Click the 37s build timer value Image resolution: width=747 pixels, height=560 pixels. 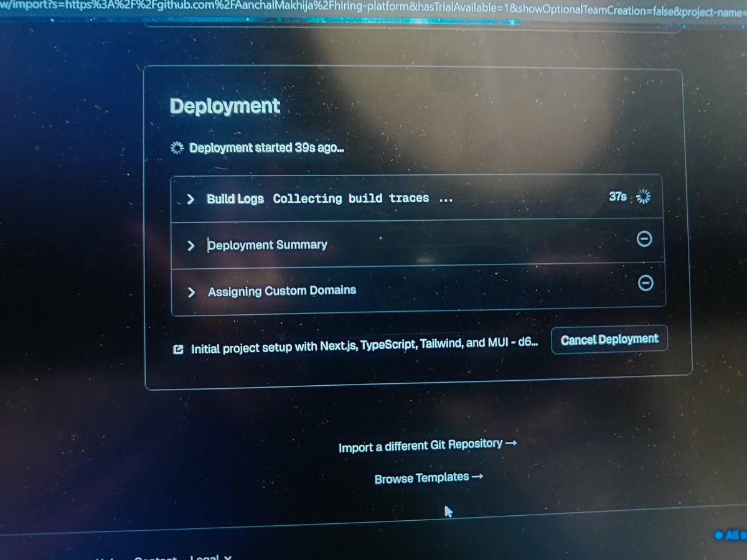point(618,197)
